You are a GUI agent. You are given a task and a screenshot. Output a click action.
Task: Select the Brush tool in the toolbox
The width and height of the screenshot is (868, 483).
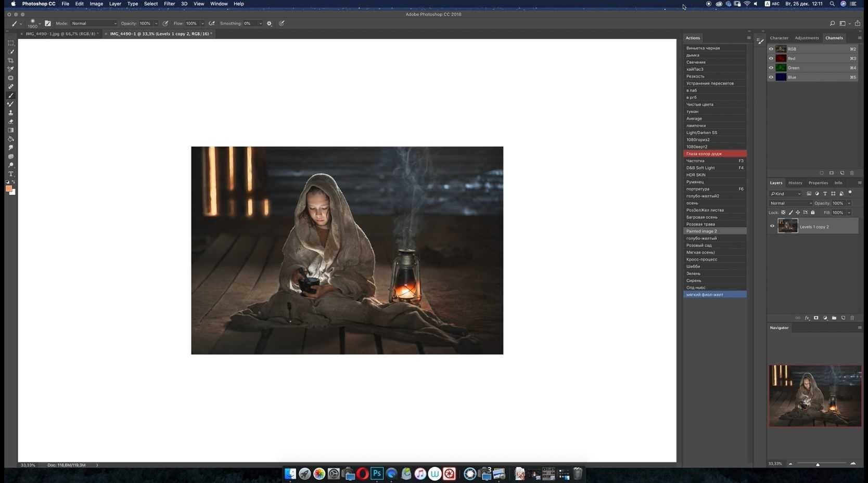click(10, 96)
